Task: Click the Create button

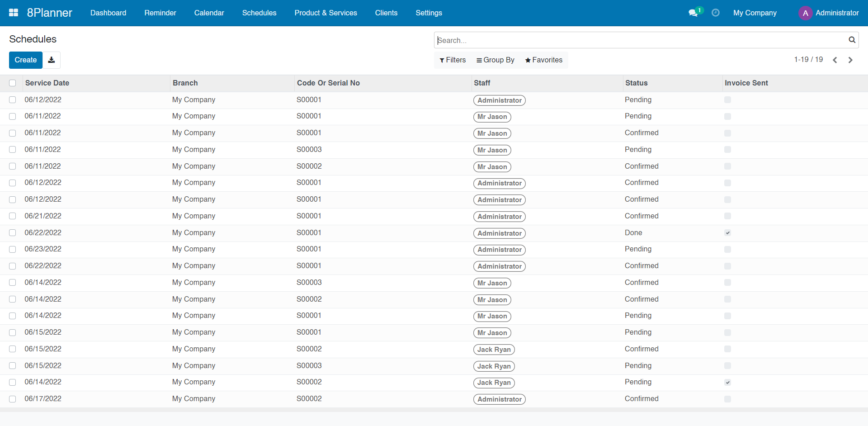Action: coord(26,60)
